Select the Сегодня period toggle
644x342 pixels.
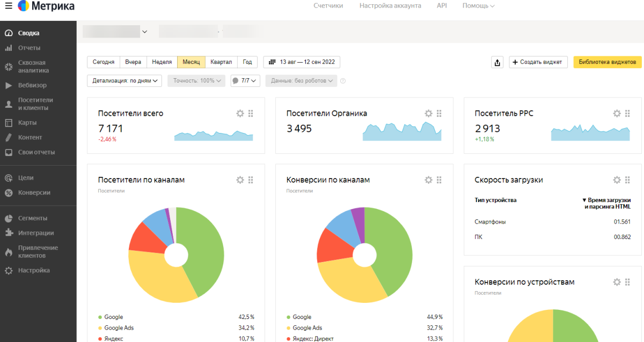click(104, 62)
